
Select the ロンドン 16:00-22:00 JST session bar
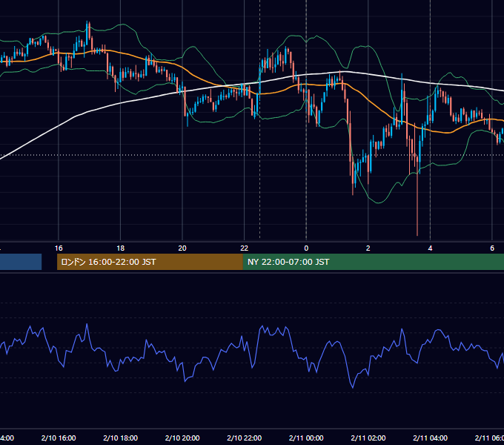150,262
